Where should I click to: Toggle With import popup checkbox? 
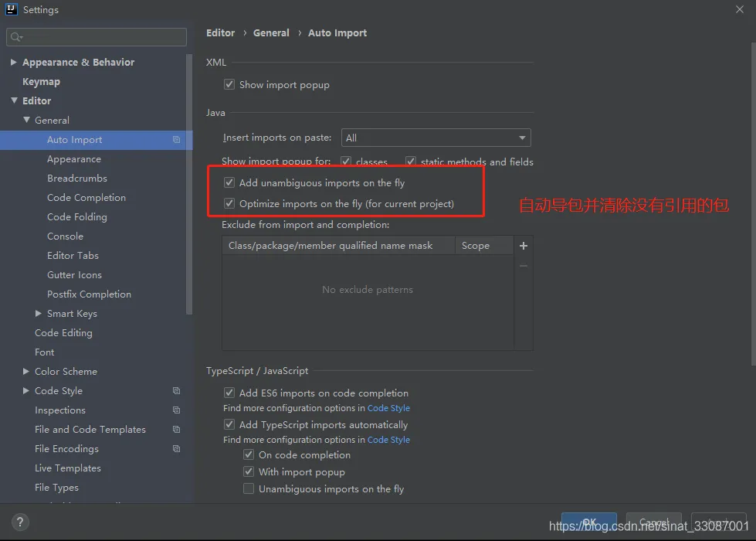point(249,471)
